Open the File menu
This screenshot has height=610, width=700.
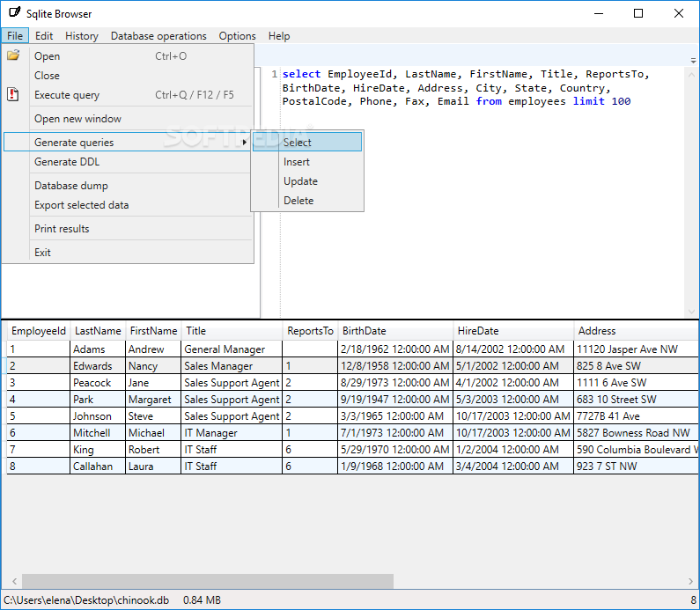pyautogui.click(x=15, y=36)
